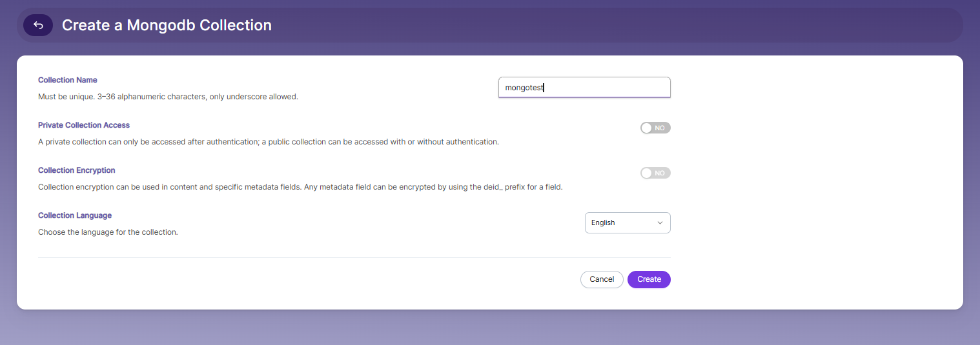Click the 'Must be unique' hint text
Screen dimensions: 980x345
tap(168, 97)
